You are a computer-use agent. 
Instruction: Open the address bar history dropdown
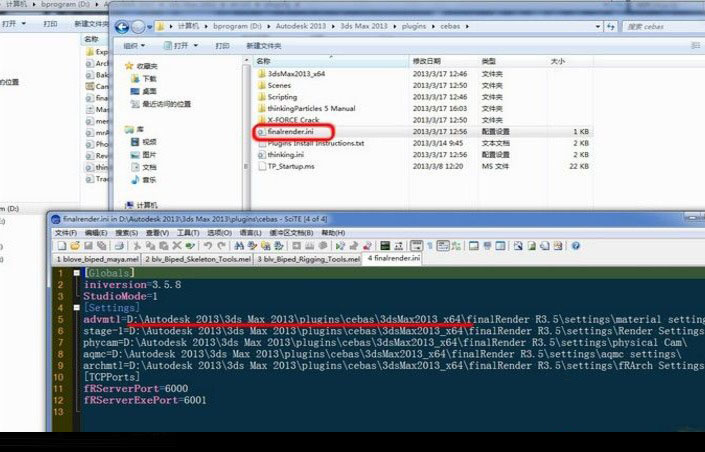(x=598, y=27)
